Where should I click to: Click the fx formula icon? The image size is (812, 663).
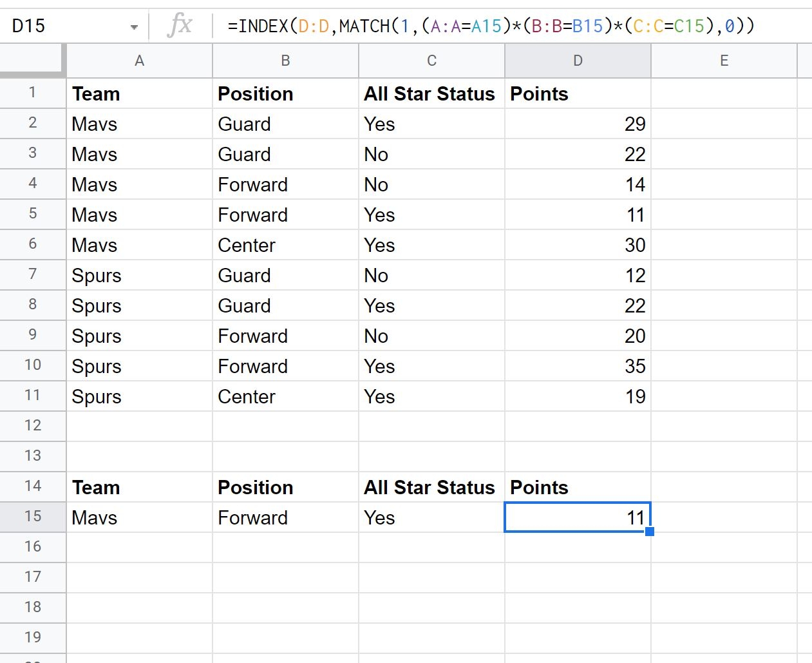(180, 26)
